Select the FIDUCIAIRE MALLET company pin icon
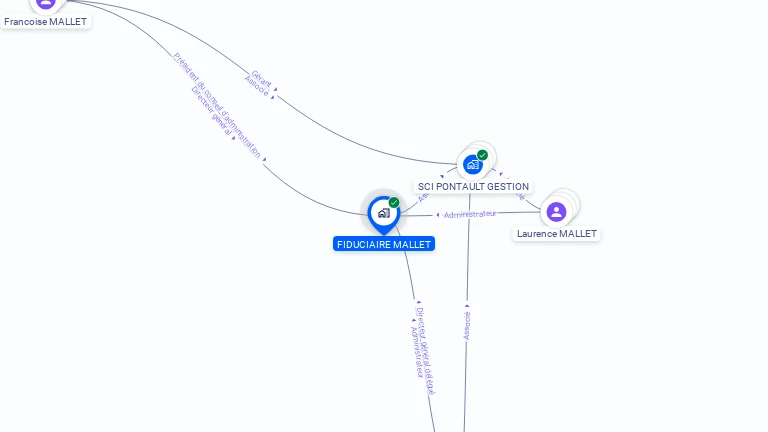This screenshot has width=768, height=432. 384,214
